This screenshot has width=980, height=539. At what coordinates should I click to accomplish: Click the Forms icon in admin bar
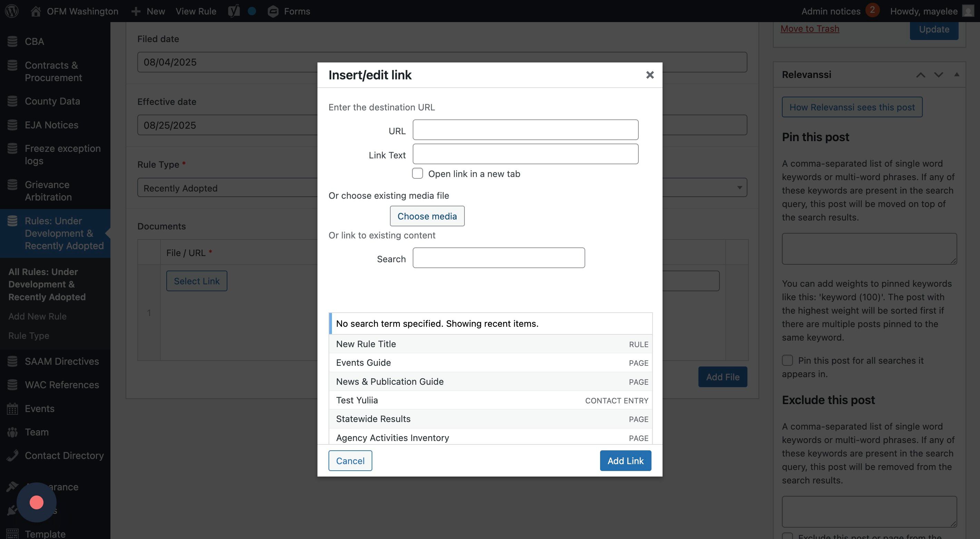(273, 11)
